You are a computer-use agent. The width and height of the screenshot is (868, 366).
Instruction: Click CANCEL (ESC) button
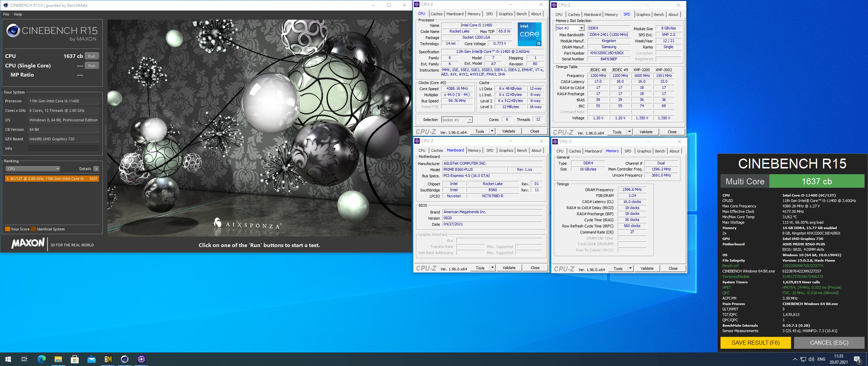[x=829, y=343]
